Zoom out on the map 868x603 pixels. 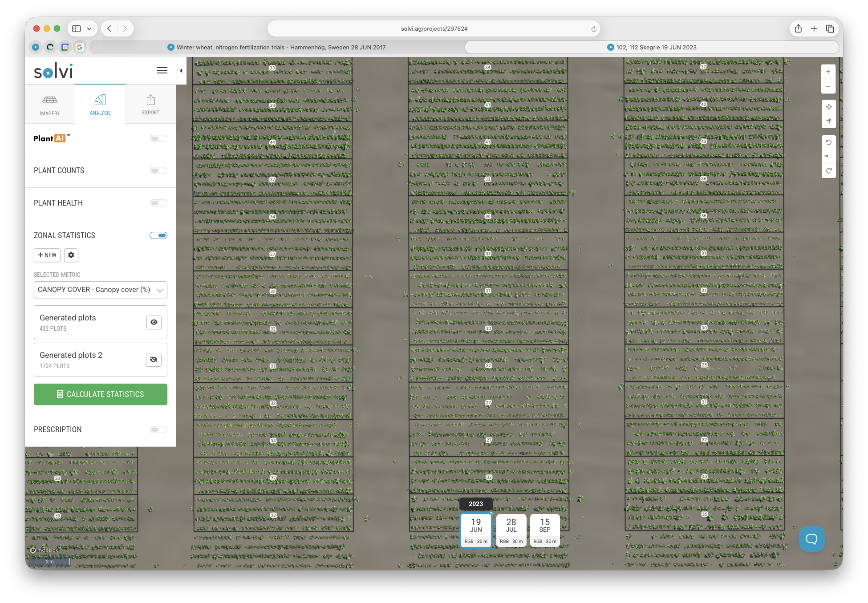(828, 86)
